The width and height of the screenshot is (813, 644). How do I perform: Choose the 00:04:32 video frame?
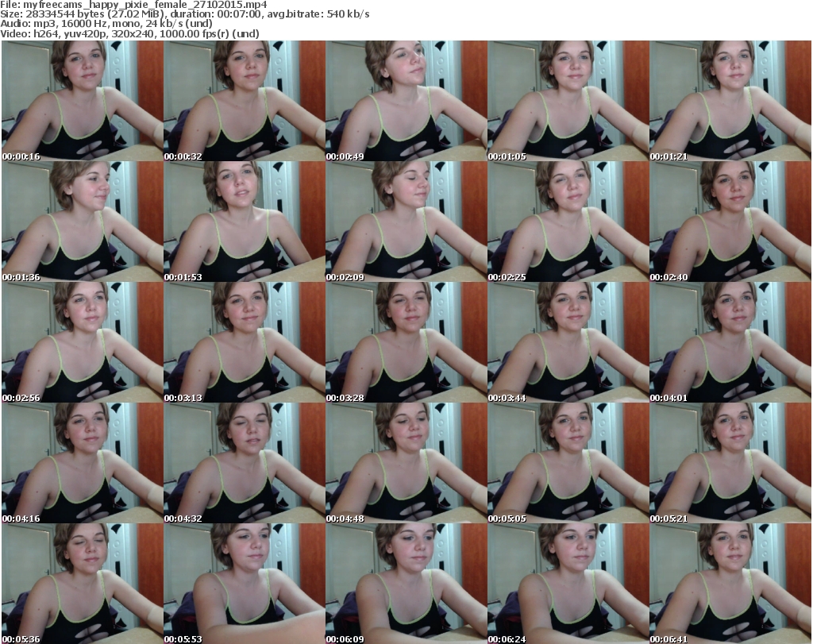[245, 463]
